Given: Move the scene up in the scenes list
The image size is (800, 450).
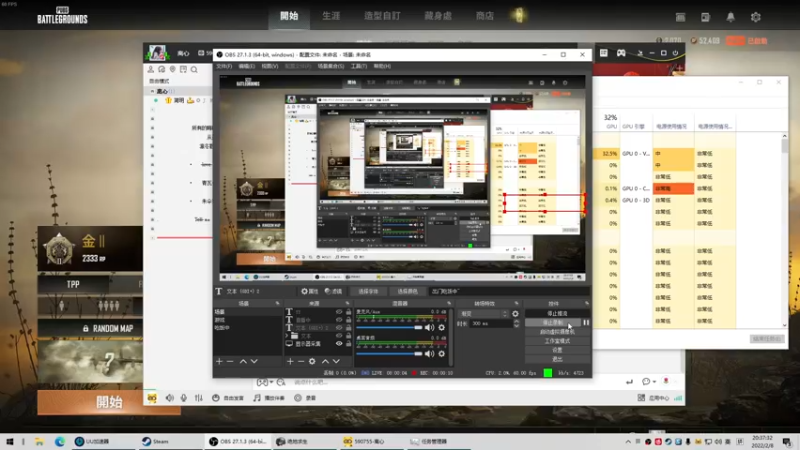Looking at the screenshot, I should 243,361.
